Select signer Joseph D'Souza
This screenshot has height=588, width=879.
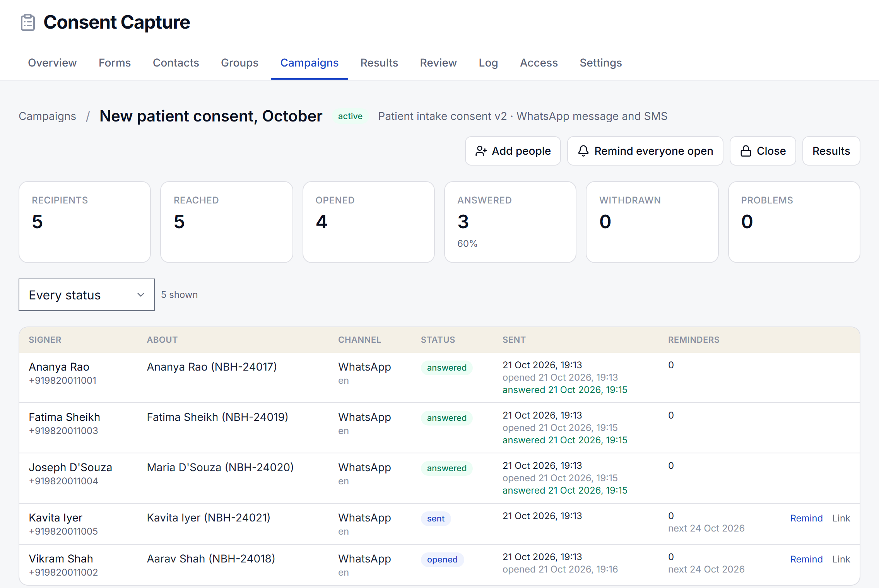pyautogui.click(x=70, y=467)
